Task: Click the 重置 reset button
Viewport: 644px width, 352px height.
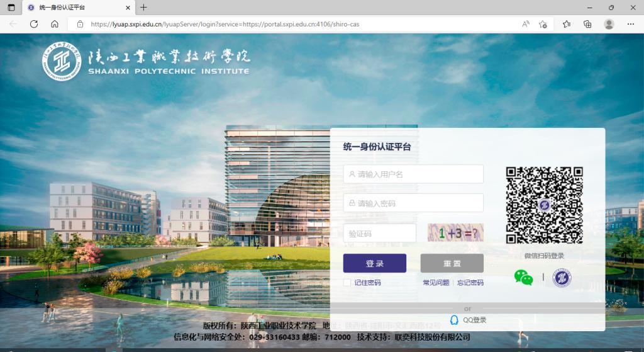Action: point(452,263)
